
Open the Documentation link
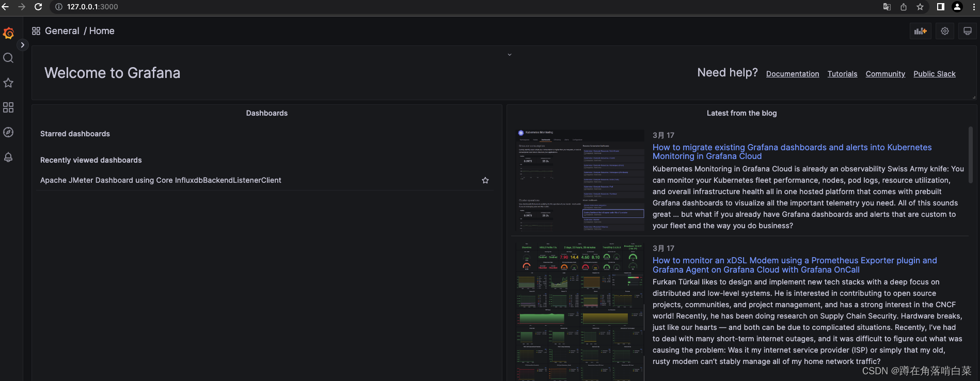coord(793,74)
